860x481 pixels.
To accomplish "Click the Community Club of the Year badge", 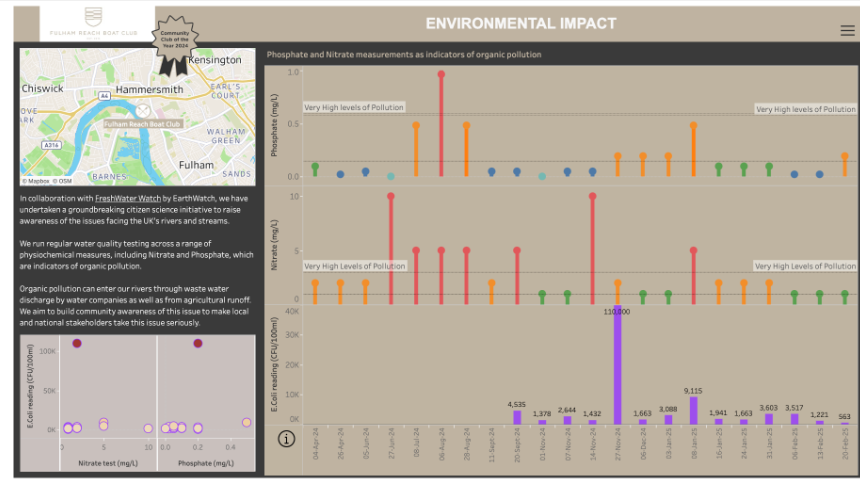I will [174, 44].
